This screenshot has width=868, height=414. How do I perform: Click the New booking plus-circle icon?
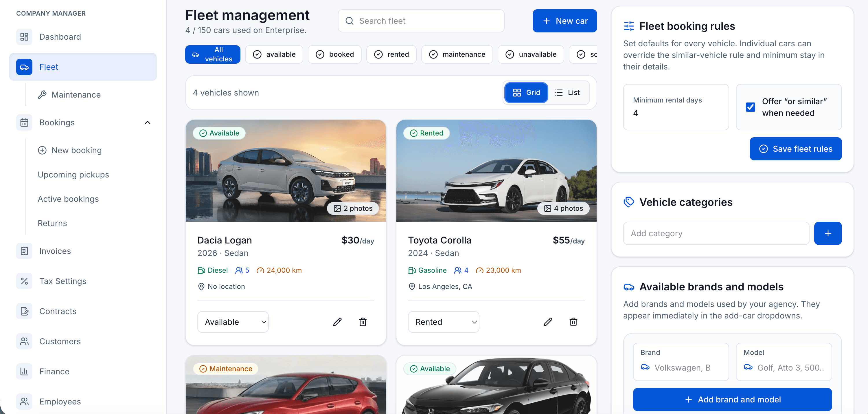coord(42,150)
